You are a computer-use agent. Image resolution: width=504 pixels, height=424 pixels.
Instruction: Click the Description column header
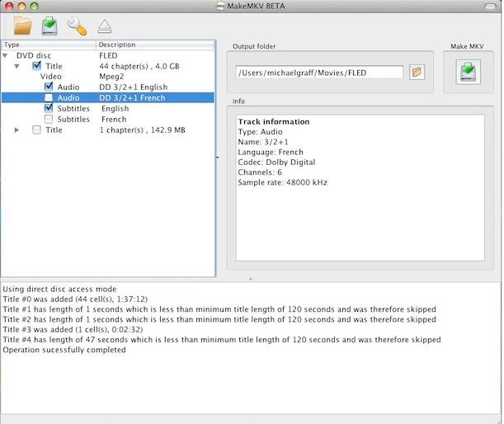pos(155,45)
